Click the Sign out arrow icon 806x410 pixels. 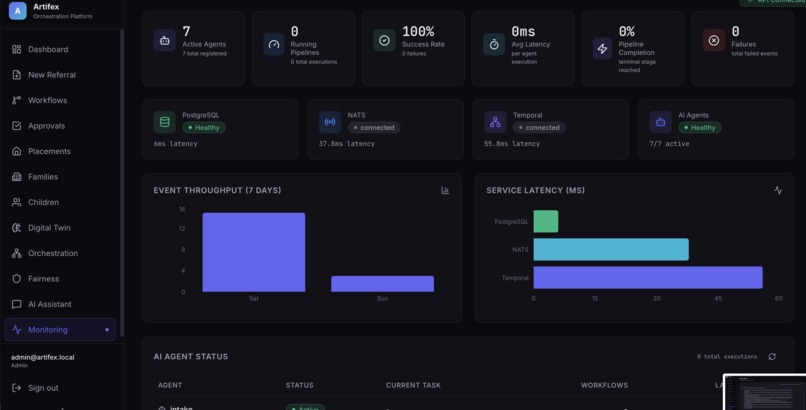(16, 388)
